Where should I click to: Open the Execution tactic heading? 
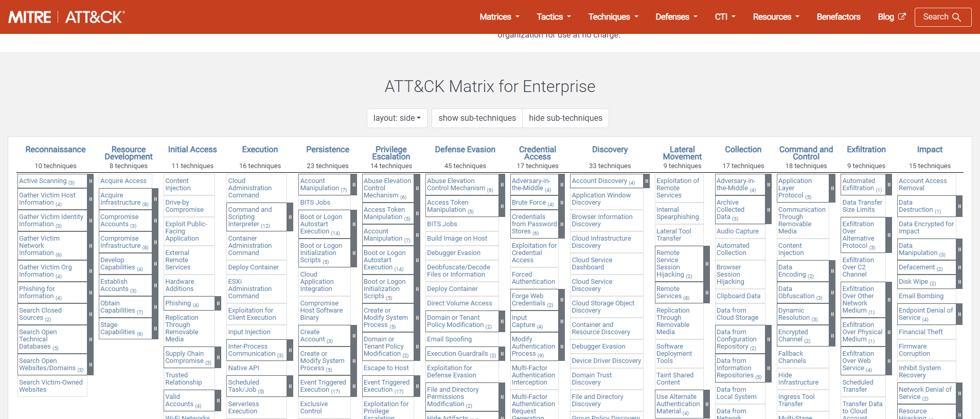260,150
